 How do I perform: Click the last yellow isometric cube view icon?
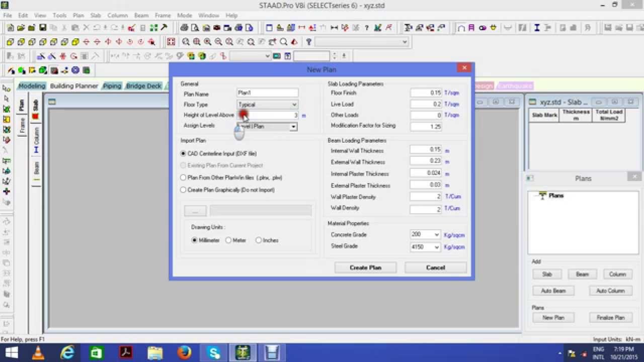coord(75,42)
